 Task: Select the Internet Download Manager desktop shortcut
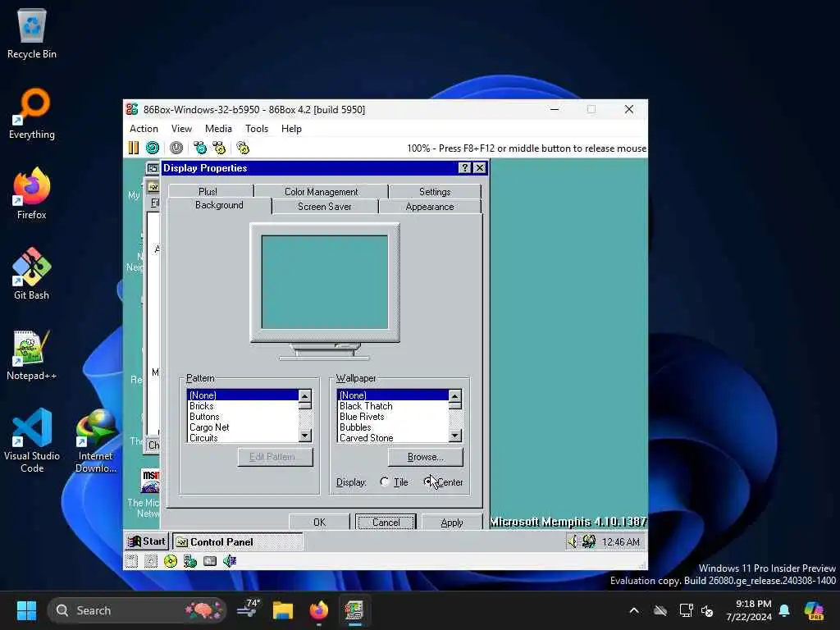[x=96, y=441]
